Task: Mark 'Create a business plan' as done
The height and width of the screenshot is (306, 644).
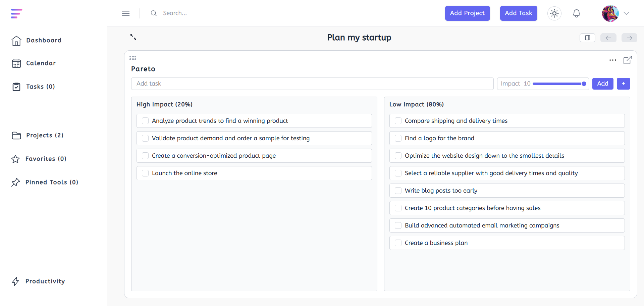Action: [398, 243]
